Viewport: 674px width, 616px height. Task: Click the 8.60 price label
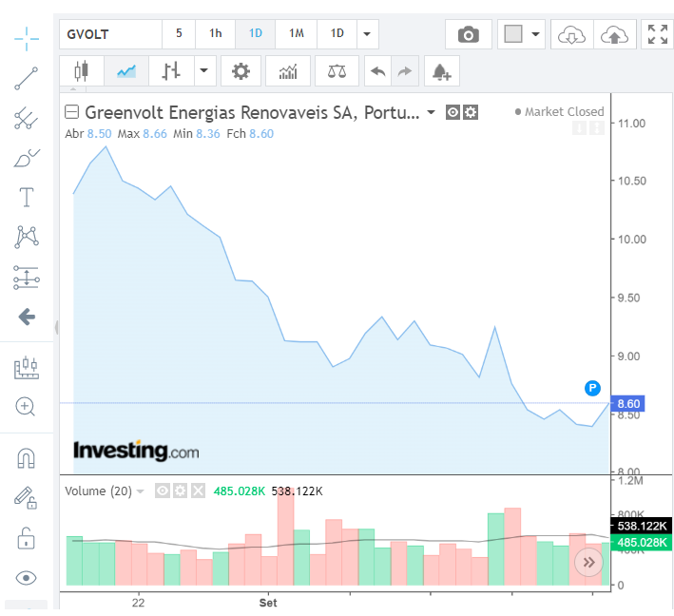[628, 404]
